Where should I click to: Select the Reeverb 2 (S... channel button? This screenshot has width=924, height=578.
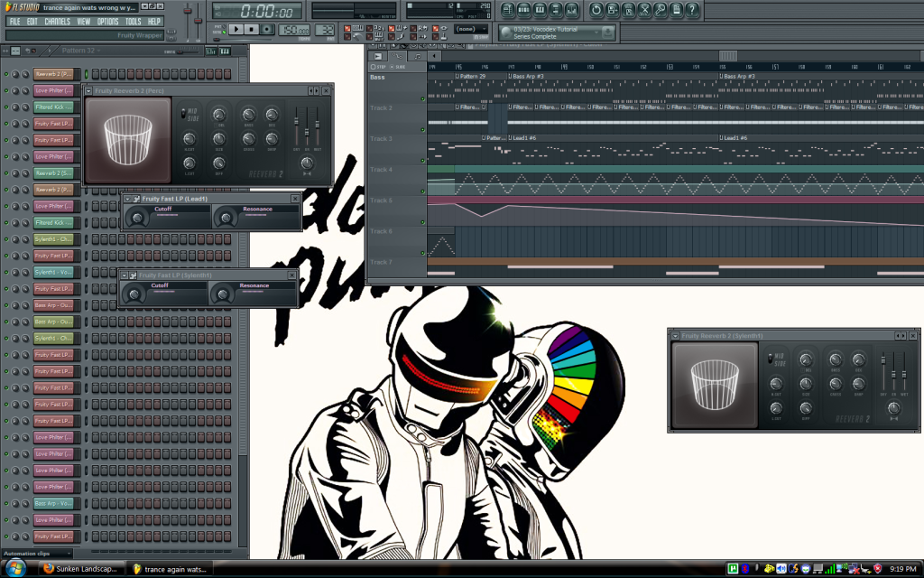pos(53,173)
